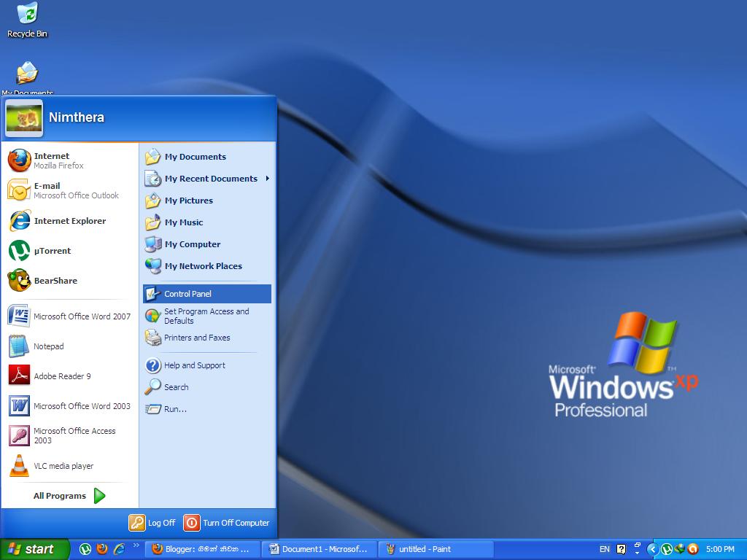The image size is (747, 560).
Task: Open Search from the Start menu
Action: point(207,387)
